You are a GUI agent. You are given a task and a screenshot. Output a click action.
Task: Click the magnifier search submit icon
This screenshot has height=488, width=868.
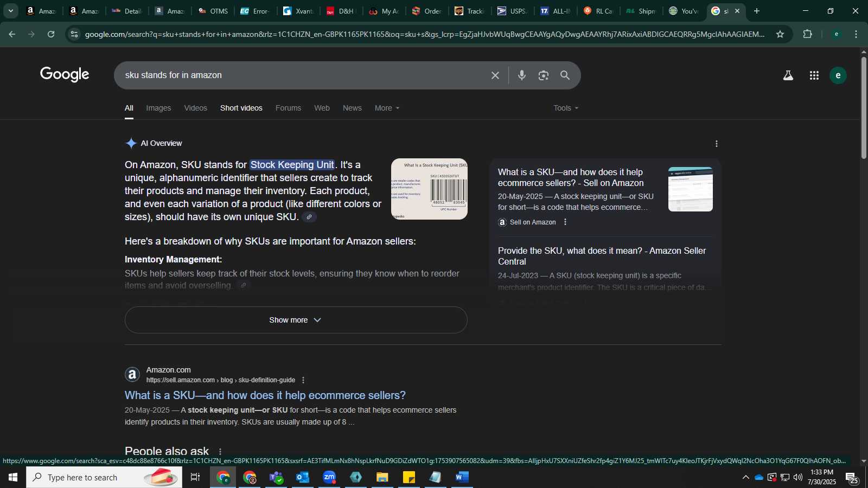pyautogui.click(x=565, y=75)
